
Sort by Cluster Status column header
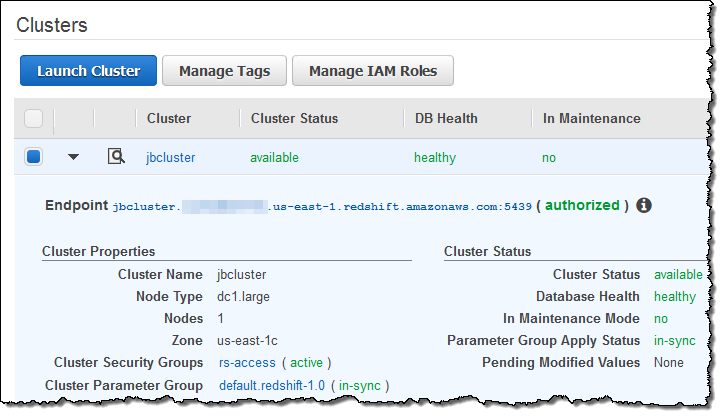click(x=294, y=119)
